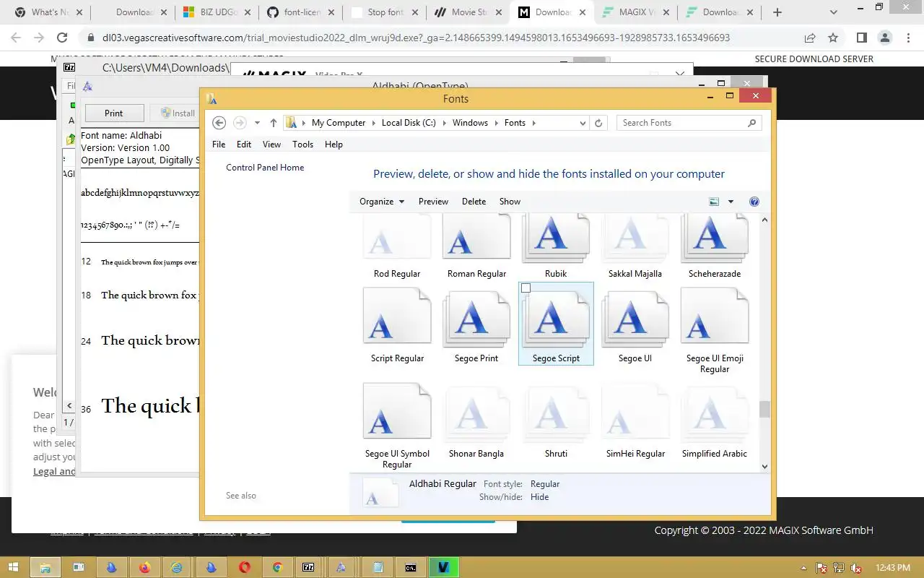Click Show in the Fonts toolbar
Screen dimensions: 924x578
coord(510,202)
